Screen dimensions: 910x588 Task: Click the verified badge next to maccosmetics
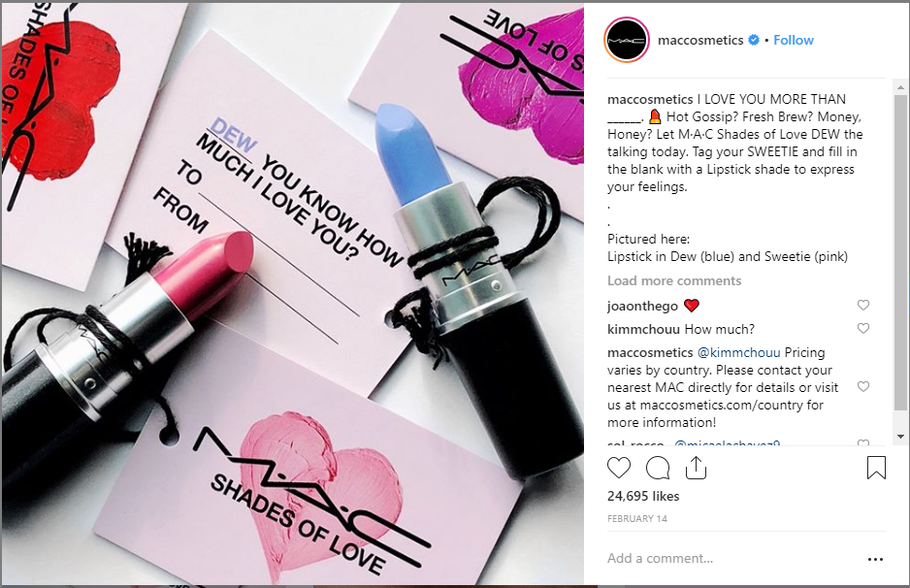click(754, 40)
